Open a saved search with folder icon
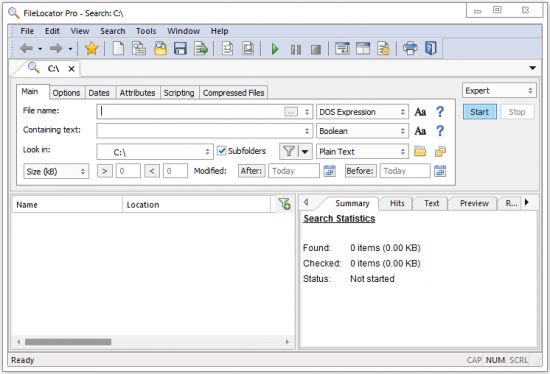The image size is (550, 374). (160, 48)
